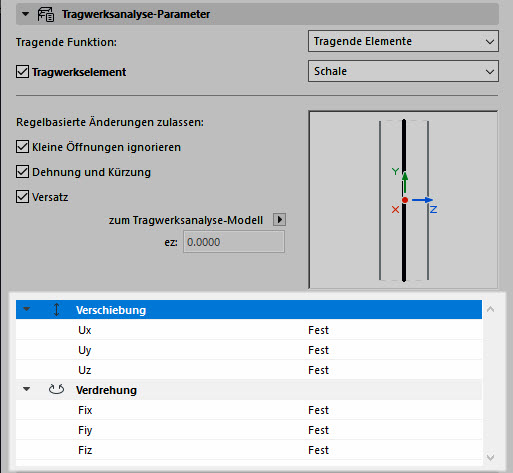Toggle the Versatz checkbox
The width and height of the screenshot is (513, 473).
pos(22,197)
